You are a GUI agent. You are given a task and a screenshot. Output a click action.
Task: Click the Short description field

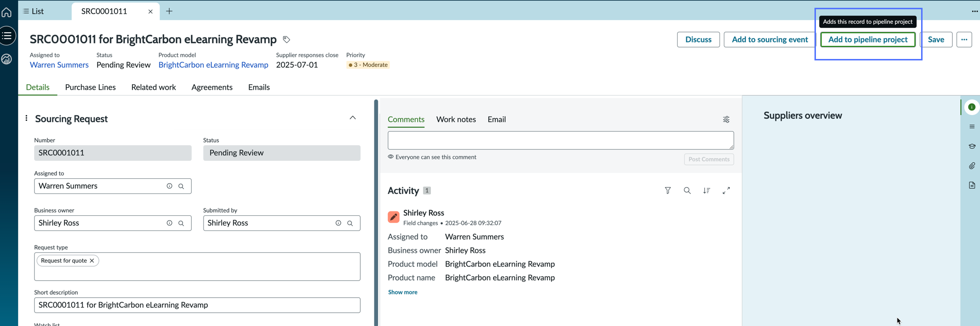point(197,305)
